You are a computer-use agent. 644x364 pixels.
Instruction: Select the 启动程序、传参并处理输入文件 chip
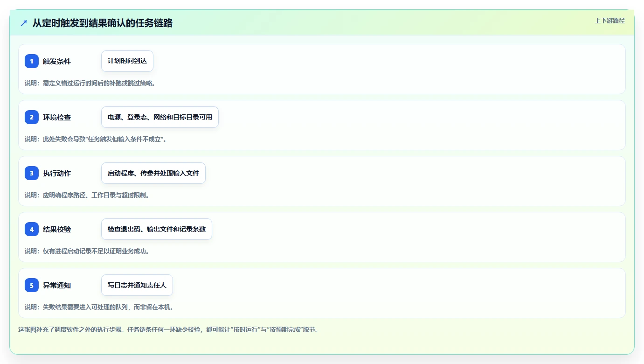(x=153, y=173)
